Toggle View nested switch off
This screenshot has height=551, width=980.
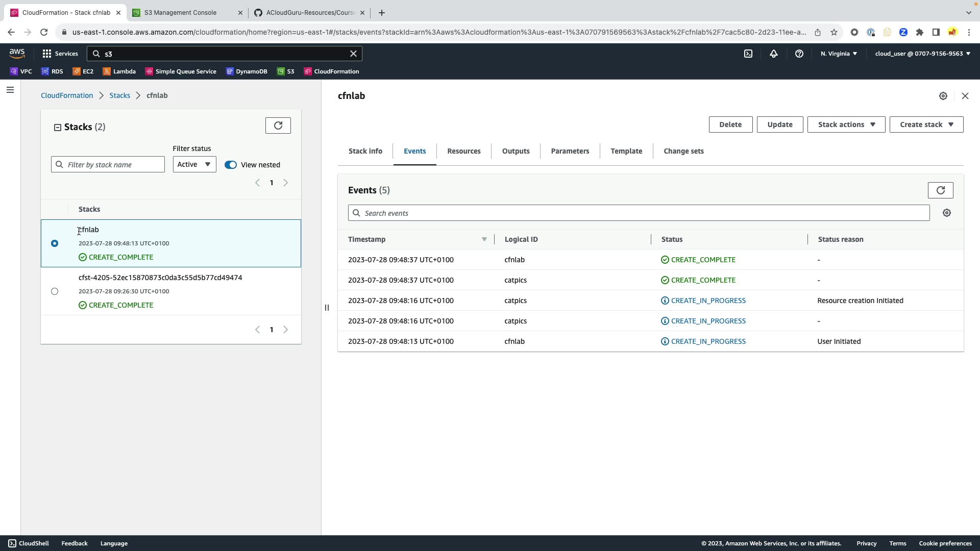point(231,165)
